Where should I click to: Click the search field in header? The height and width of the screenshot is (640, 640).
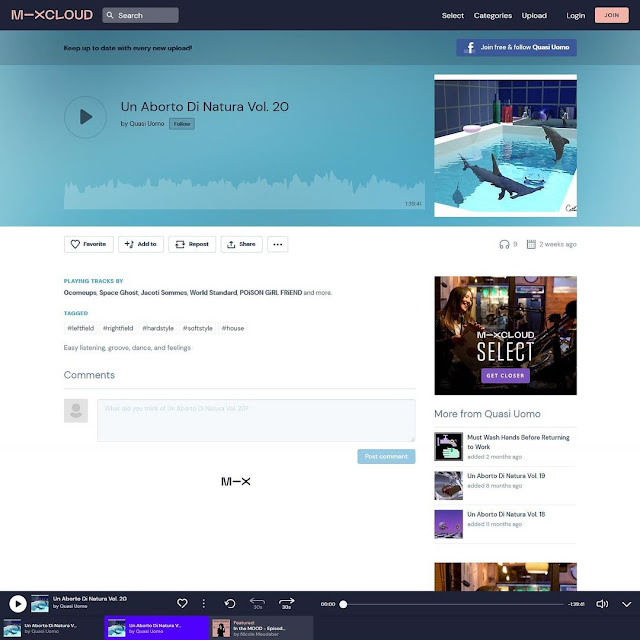(x=140, y=15)
